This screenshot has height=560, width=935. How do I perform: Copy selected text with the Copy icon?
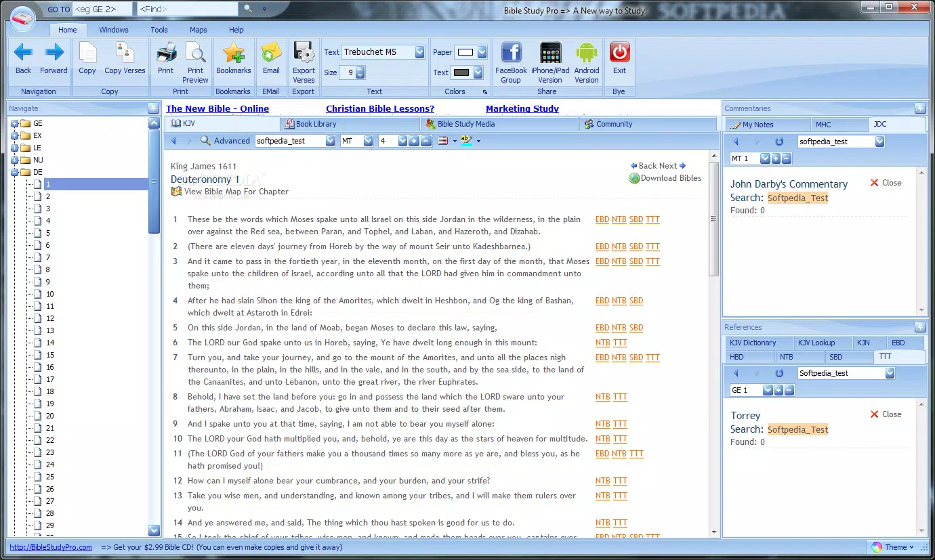tap(87, 58)
